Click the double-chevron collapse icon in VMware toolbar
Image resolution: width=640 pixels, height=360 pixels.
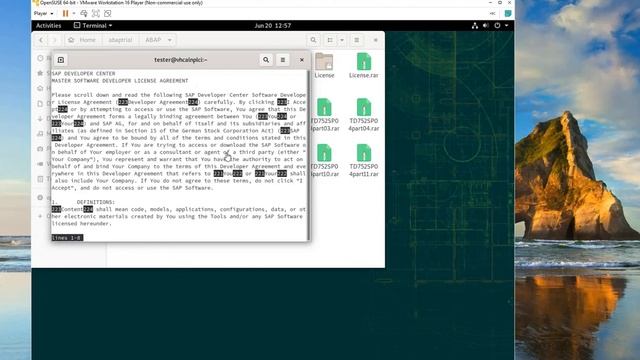click(x=492, y=13)
